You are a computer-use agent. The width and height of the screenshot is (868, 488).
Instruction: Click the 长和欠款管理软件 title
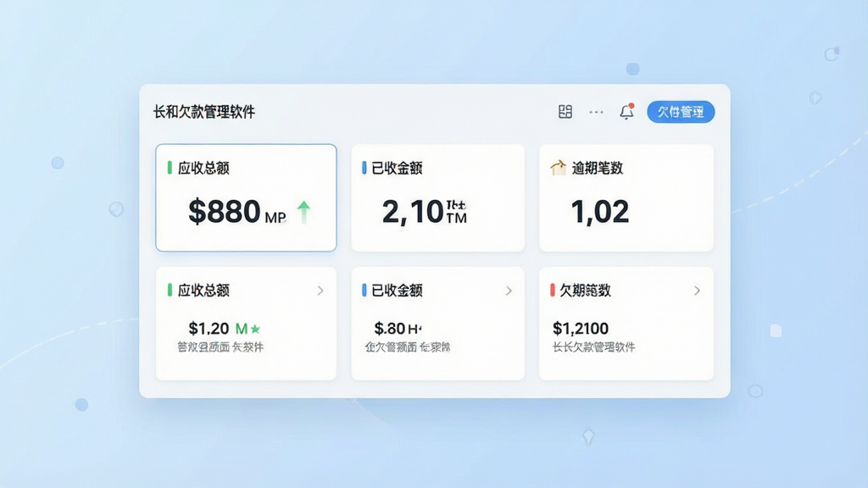(204, 112)
